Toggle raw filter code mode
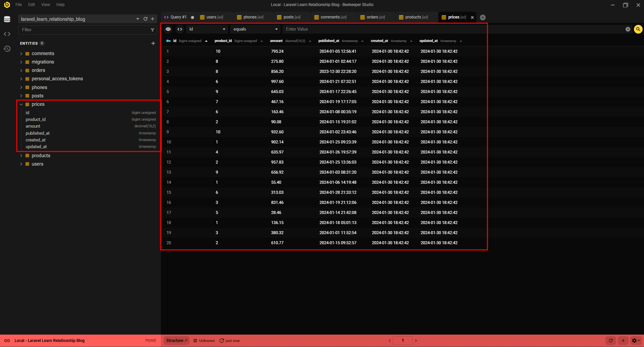This screenshot has width=644, height=347. tap(180, 29)
